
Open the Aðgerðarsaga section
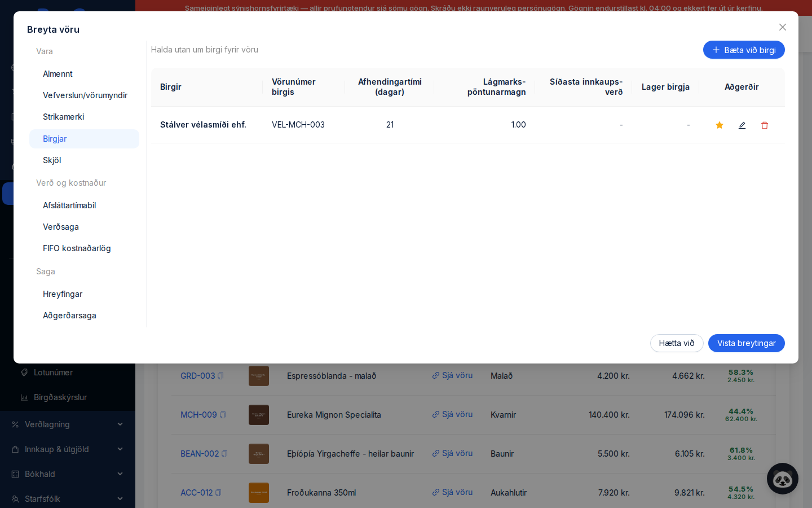85,316
